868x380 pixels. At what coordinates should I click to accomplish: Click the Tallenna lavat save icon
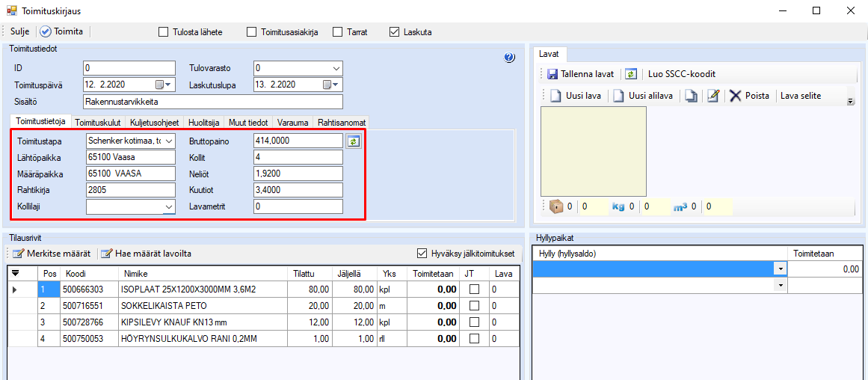point(552,74)
